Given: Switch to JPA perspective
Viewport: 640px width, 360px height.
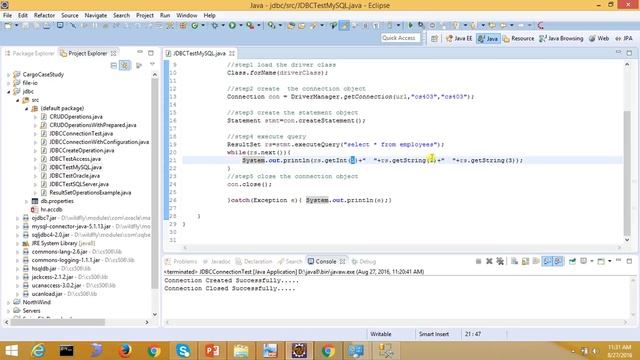Looking at the screenshot, I should pyautogui.click(x=624, y=38).
